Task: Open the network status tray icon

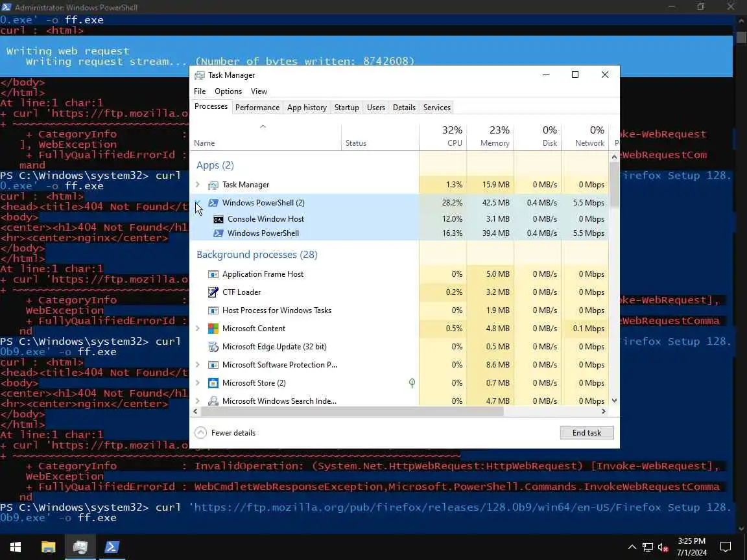Action: (x=647, y=547)
